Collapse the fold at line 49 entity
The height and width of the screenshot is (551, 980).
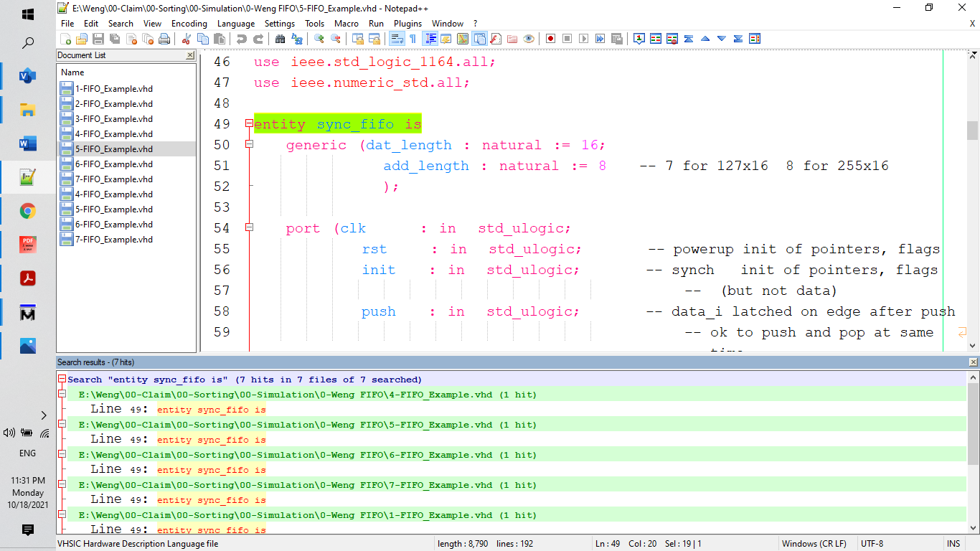[x=249, y=124]
